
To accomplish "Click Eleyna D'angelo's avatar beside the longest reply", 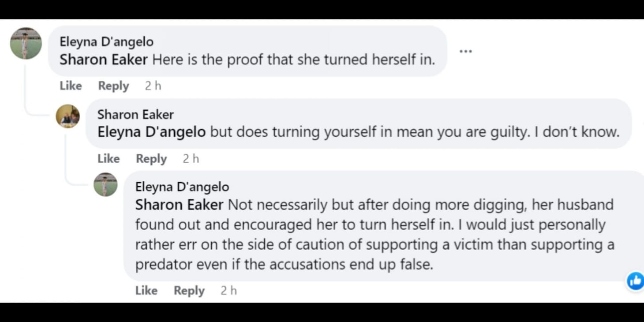I will [x=105, y=184].
